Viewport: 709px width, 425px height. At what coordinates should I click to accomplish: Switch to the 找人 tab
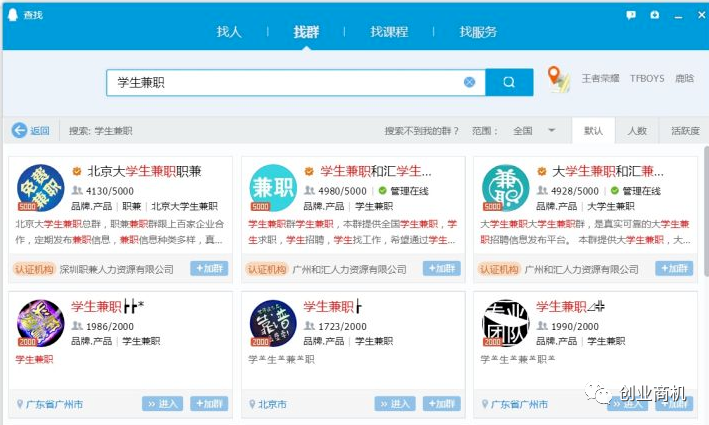click(x=229, y=32)
